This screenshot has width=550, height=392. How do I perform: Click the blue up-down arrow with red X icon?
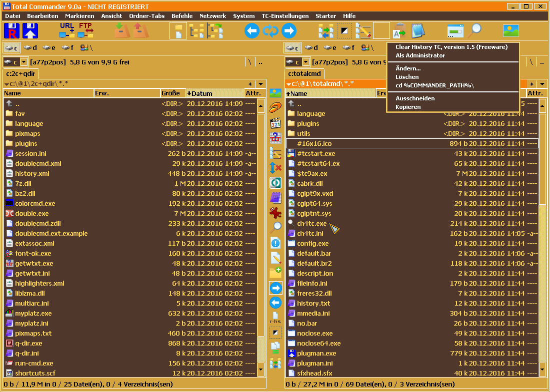click(x=275, y=168)
